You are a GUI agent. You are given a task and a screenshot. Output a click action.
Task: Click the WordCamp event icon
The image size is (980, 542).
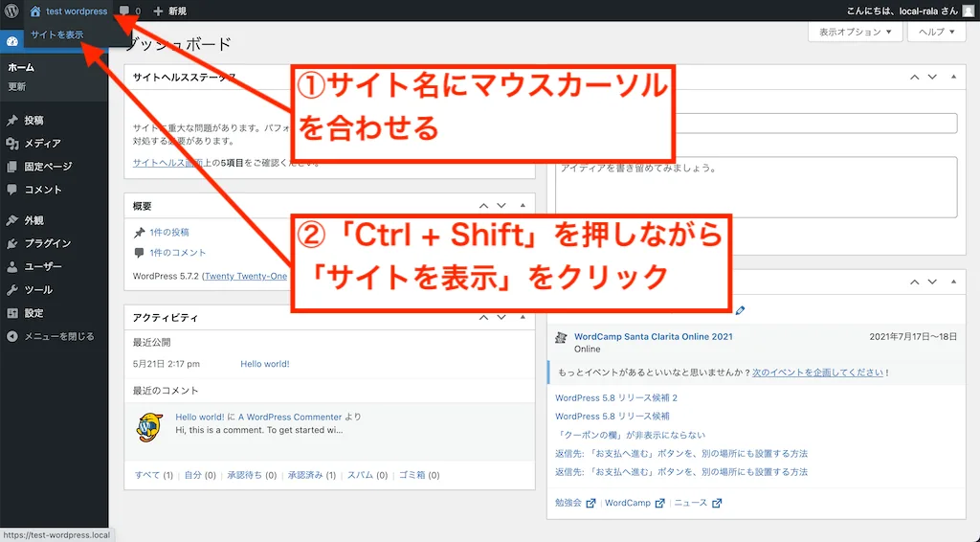[x=561, y=338]
